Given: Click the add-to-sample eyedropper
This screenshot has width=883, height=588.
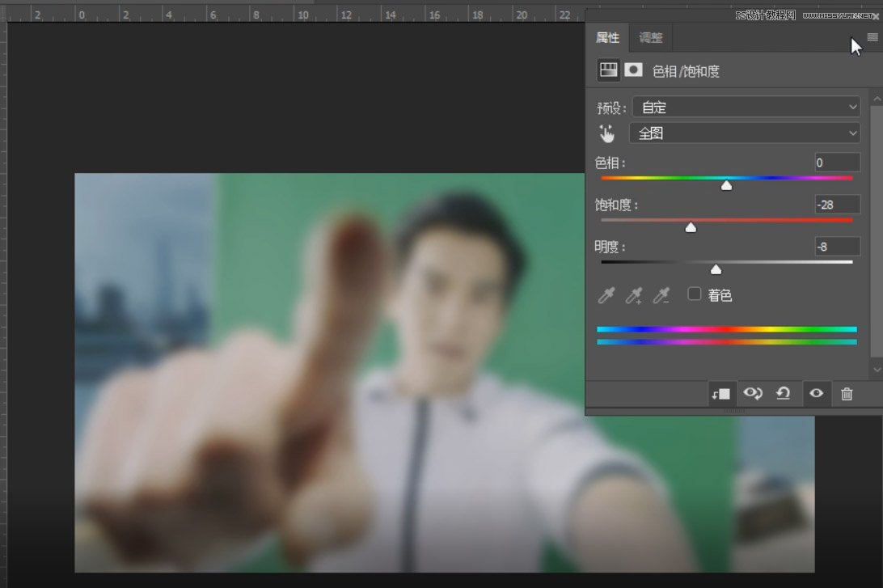Looking at the screenshot, I should click(634, 295).
